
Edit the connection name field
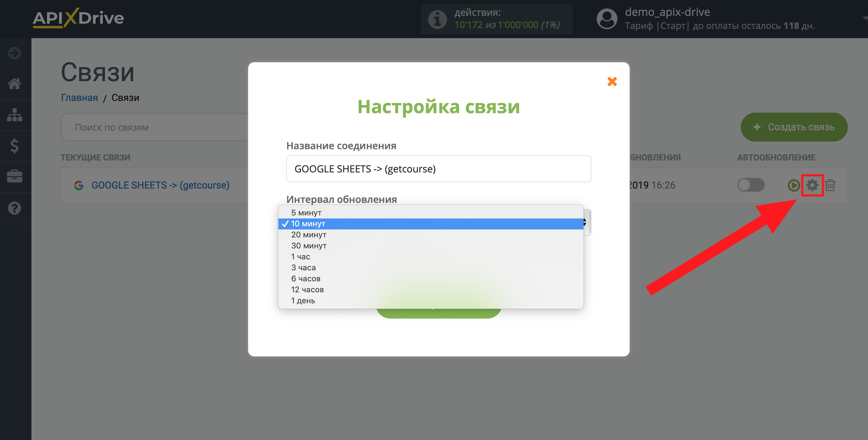coord(438,168)
